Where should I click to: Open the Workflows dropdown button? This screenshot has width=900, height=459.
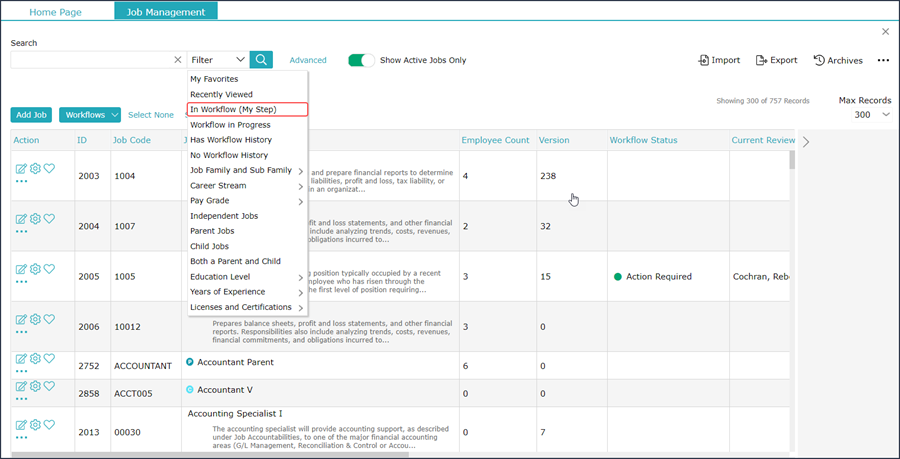(x=90, y=115)
